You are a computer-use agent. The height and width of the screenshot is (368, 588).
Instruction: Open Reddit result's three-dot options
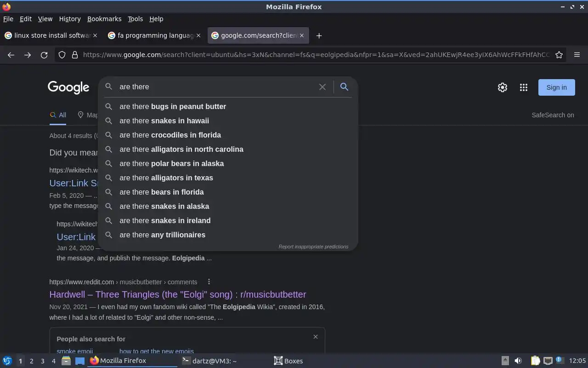pyautogui.click(x=209, y=282)
